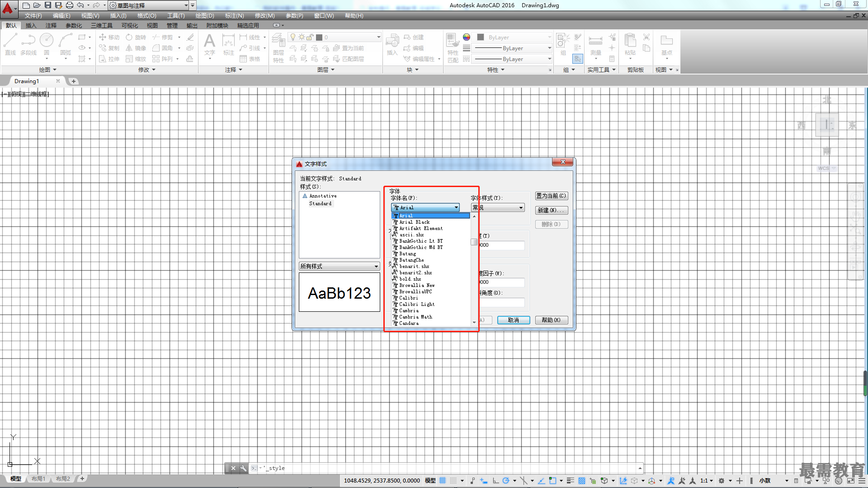Screen dimensions: 868x488
Task: Toggle ortho mode in status bar
Action: point(496,481)
